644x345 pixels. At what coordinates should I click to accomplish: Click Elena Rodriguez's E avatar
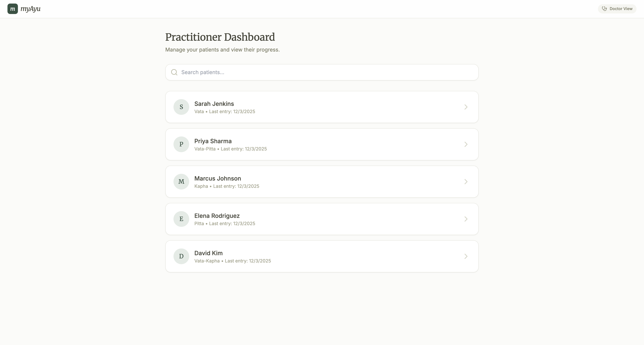tap(181, 219)
